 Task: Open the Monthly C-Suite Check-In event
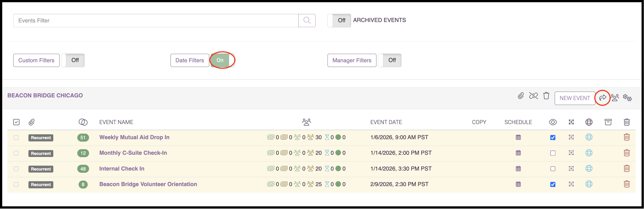133,153
